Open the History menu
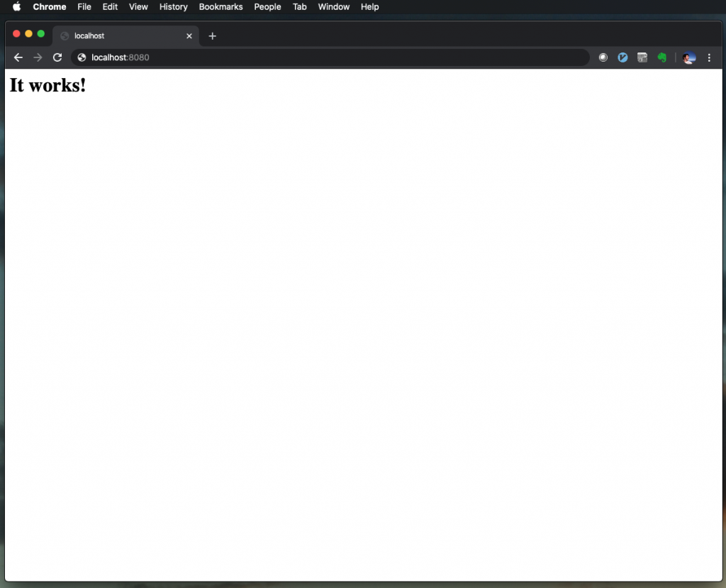This screenshot has height=588, width=726. 173,6
